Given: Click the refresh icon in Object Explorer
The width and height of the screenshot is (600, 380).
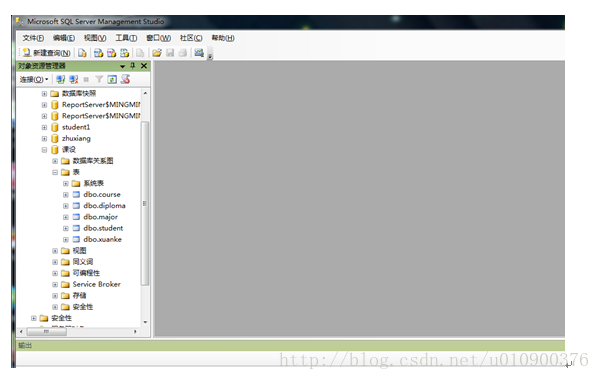Looking at the screenshot, I should 112,79.
